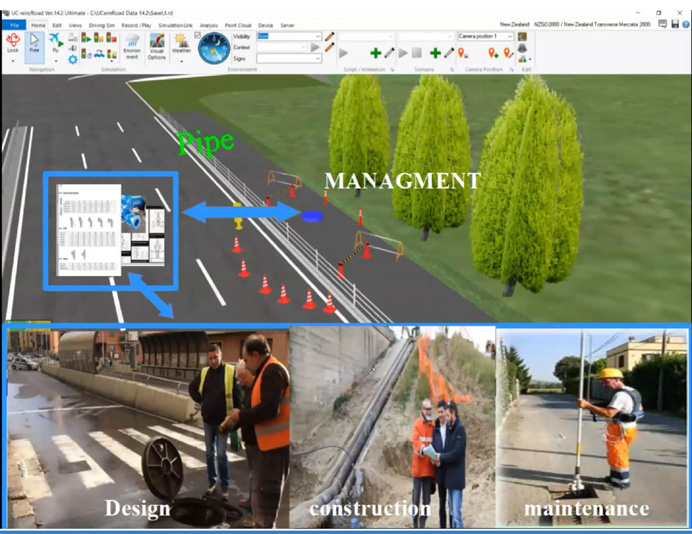
Task: Play the scenario
Action: [x=403, y=53]
